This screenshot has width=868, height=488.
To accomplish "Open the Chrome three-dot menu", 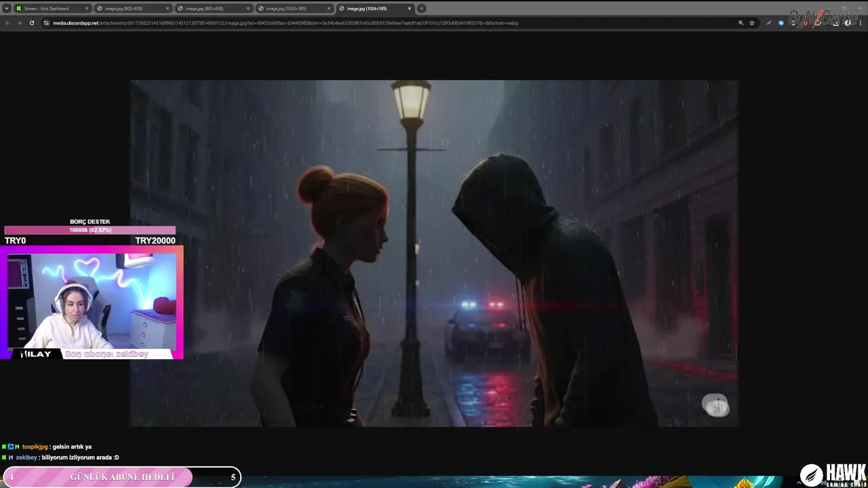I will pyautogui.click(x=859, y=22).
